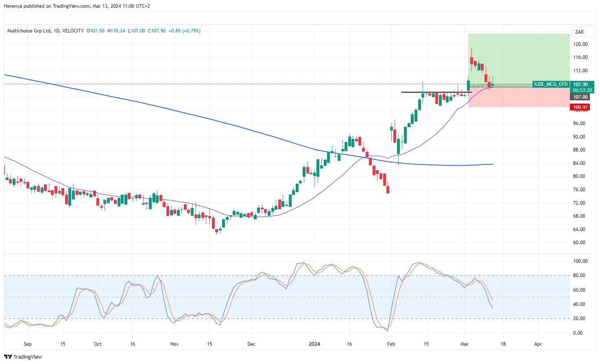Click the Sep date label
Screen dimensions: 600x364
tap(28, 344)
